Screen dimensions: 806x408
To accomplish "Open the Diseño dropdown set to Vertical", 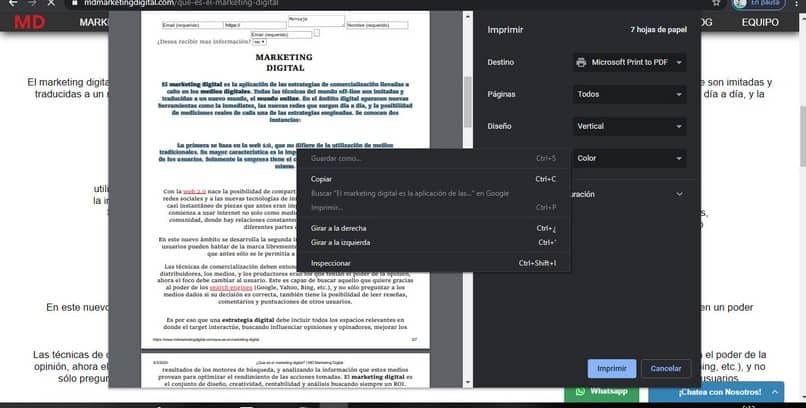I will point(629,126).
